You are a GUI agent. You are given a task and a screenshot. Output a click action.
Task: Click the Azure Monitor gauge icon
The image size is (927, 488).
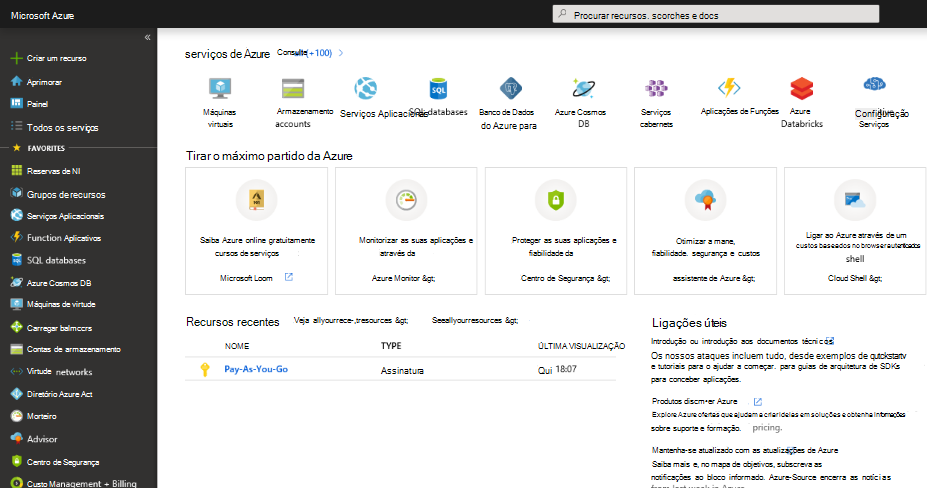tap(406, 200)
